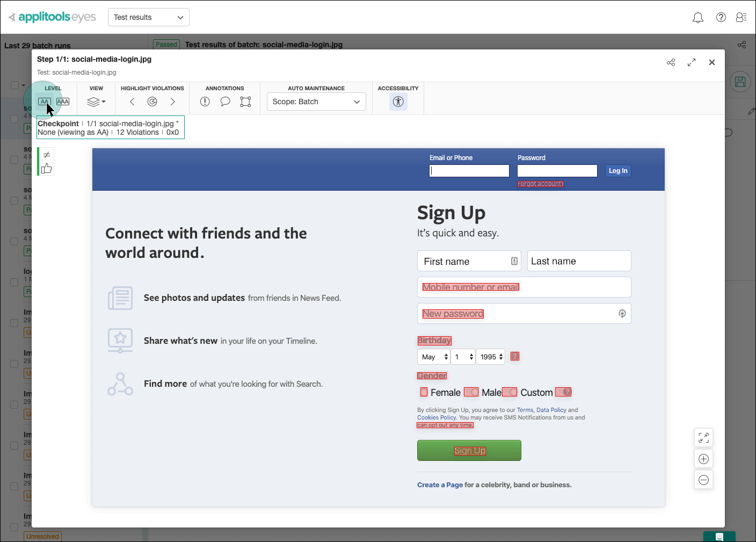Click the fit-to-screen zoom icon
Screen dimensions: 756x542
(703, 438)
